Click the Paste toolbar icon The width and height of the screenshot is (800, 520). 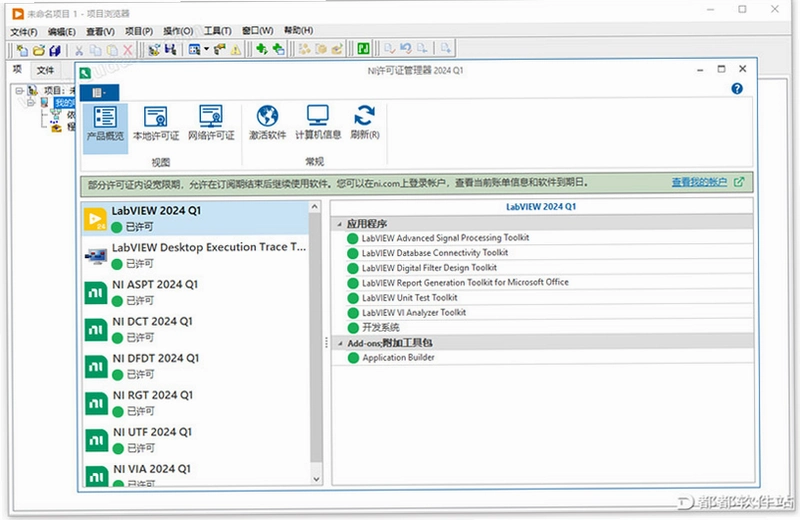point(112,49)
